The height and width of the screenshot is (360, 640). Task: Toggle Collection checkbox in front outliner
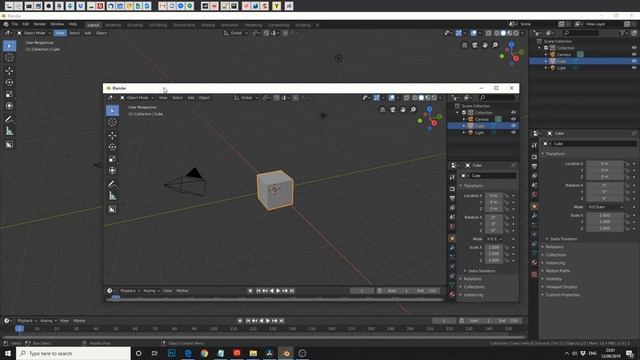464,112
